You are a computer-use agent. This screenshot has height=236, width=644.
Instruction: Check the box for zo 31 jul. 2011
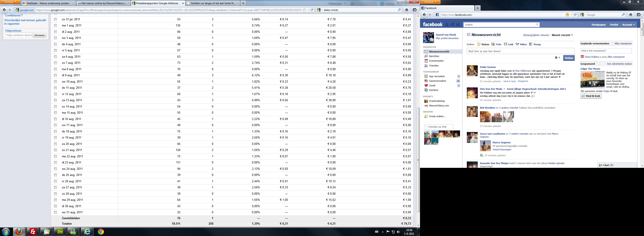click(x=56, y=19)
